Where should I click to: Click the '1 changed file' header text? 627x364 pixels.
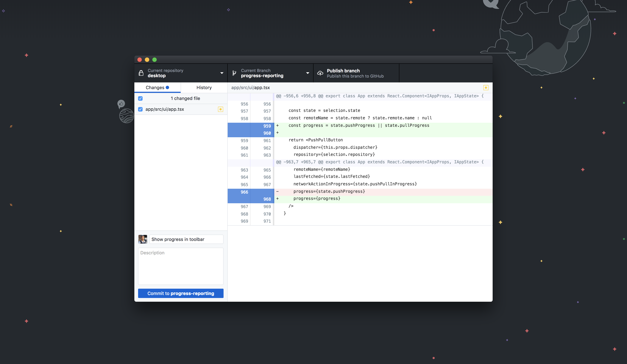click(185, 98)
